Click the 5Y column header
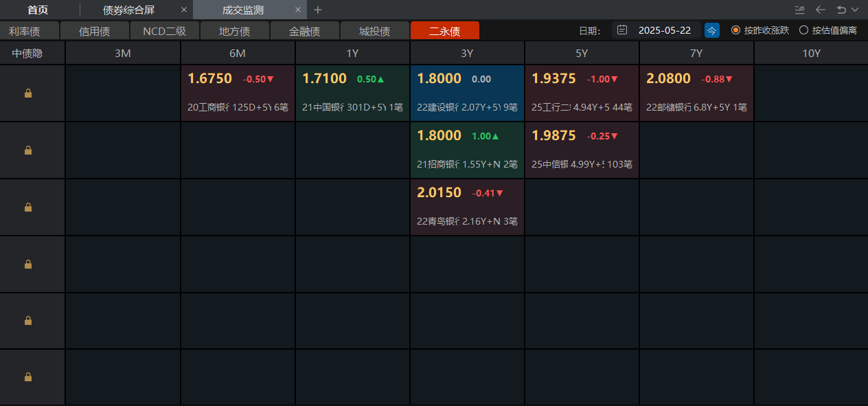The width and height of the screenshot is (868, 406). click(x=582, y=53)
